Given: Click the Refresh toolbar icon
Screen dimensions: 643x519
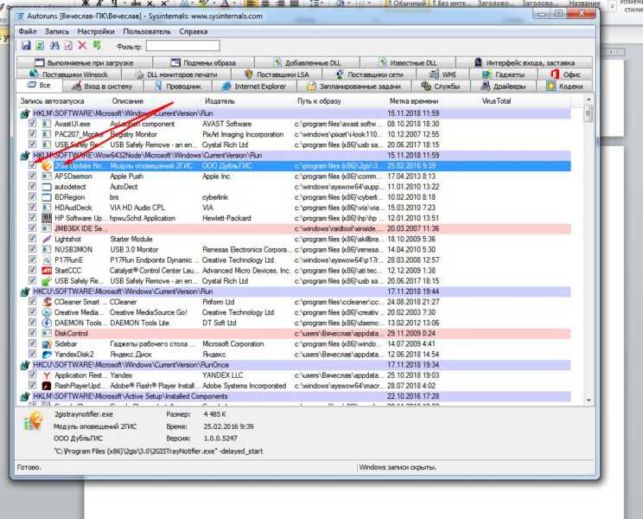Looking at the screenshot, I should (x=40, y=46).
